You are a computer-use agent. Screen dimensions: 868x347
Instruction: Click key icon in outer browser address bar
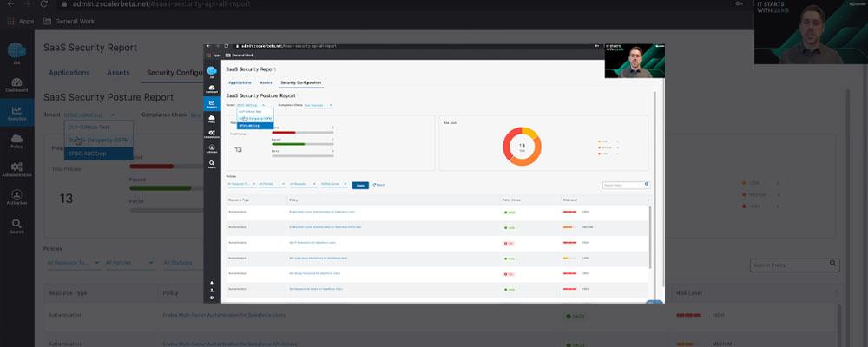pyautogui.click(x=740, y=3)
